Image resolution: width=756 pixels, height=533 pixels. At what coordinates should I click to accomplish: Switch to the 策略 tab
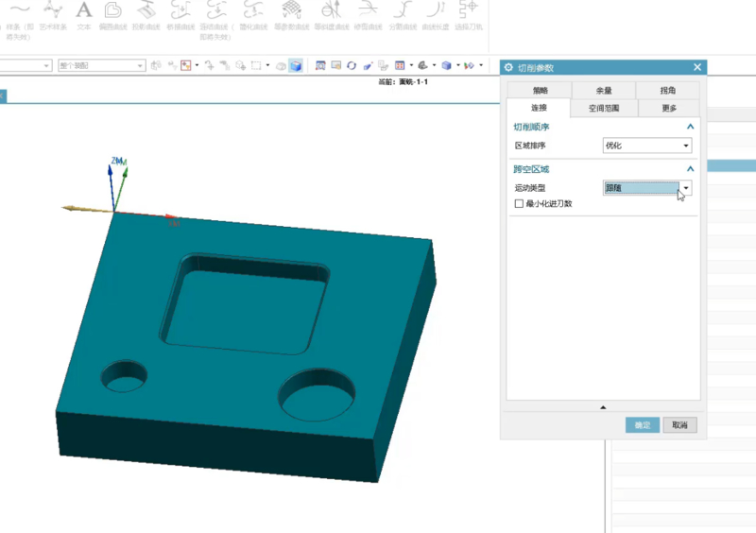tap(540, 90)
